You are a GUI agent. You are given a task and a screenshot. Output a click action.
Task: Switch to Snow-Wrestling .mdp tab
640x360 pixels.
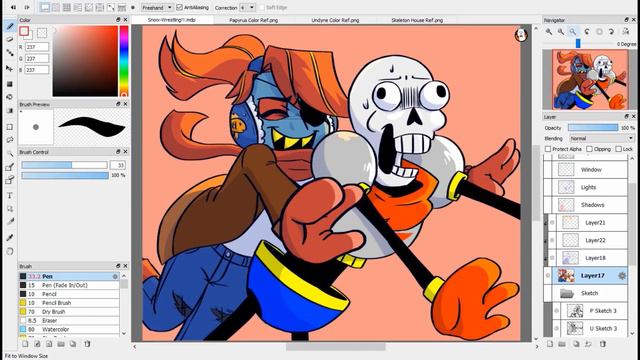pyautogui.click(x=172, y=20)
